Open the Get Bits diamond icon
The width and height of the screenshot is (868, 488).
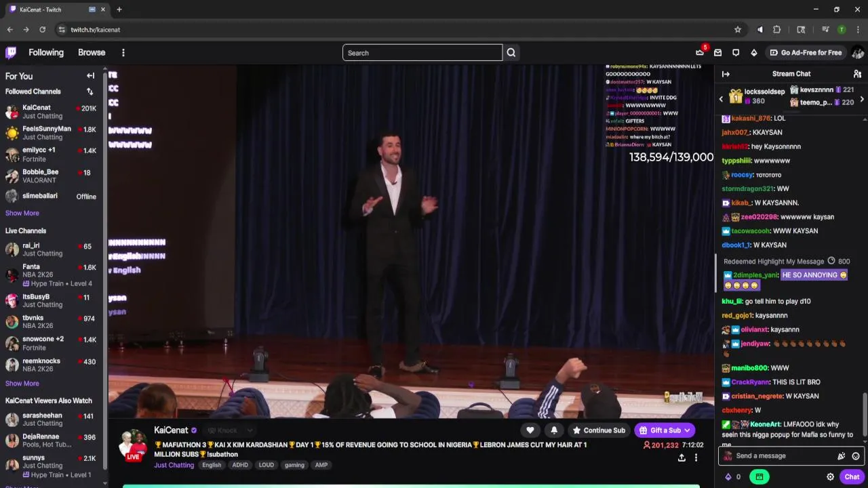(x=753, y=52)
